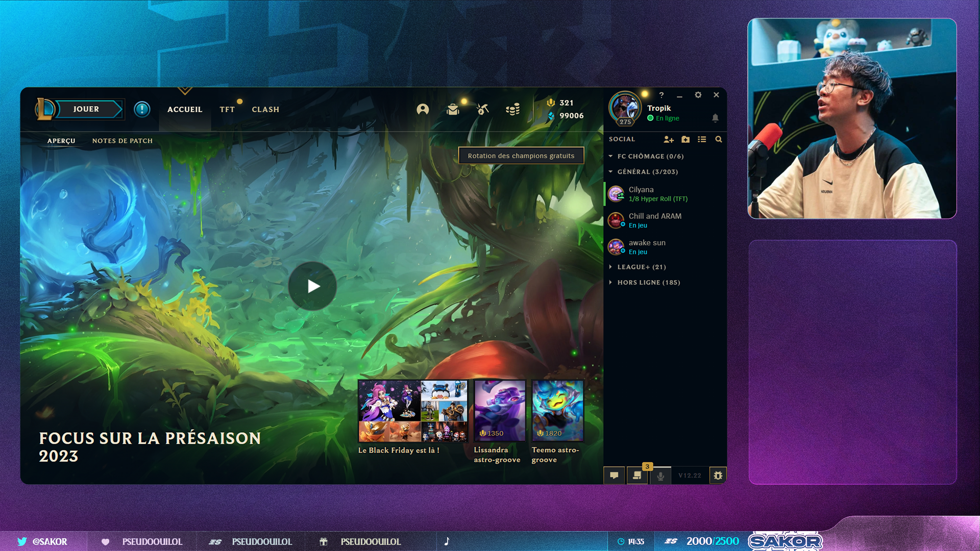Image resolution: width=980 pixels, height=551 pixels.
Task: Play the preseason video
Action: point(312,286)
